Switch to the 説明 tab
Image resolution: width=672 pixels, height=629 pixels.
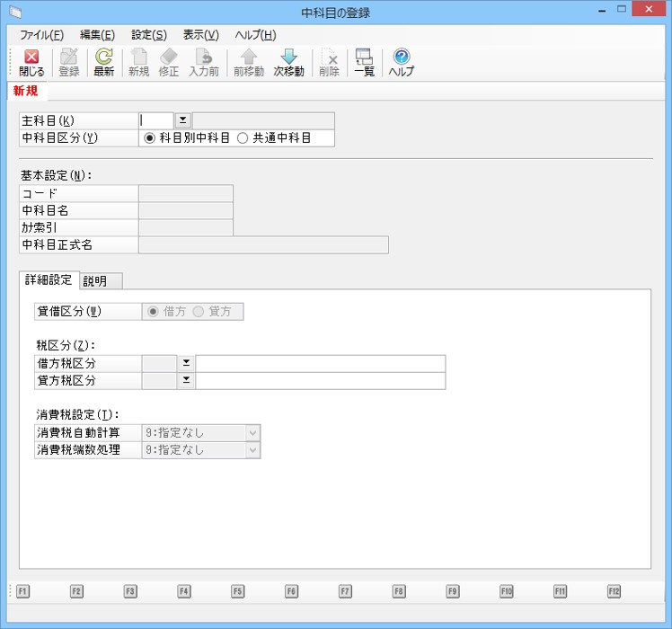click(x=95, y=280)
